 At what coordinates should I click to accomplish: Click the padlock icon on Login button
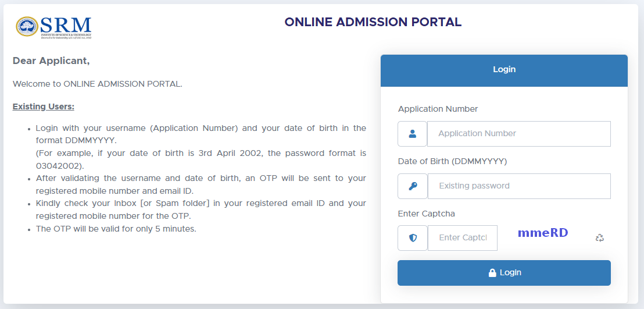click(492, 272)
